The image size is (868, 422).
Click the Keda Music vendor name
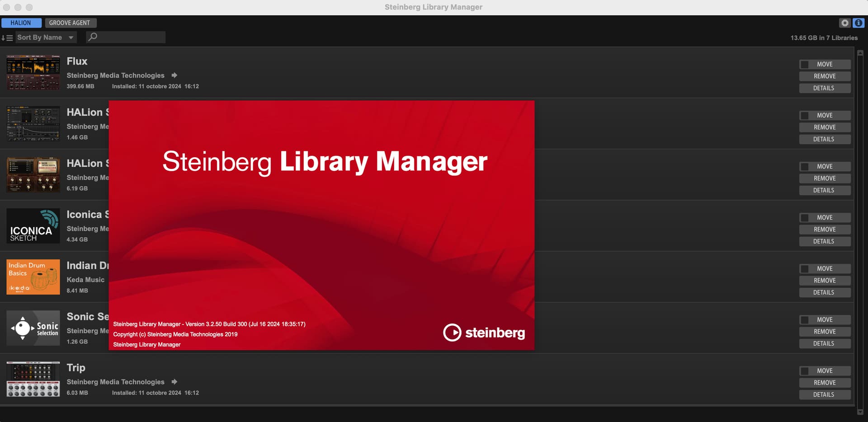pyautogui.click(x=85, y=280)
